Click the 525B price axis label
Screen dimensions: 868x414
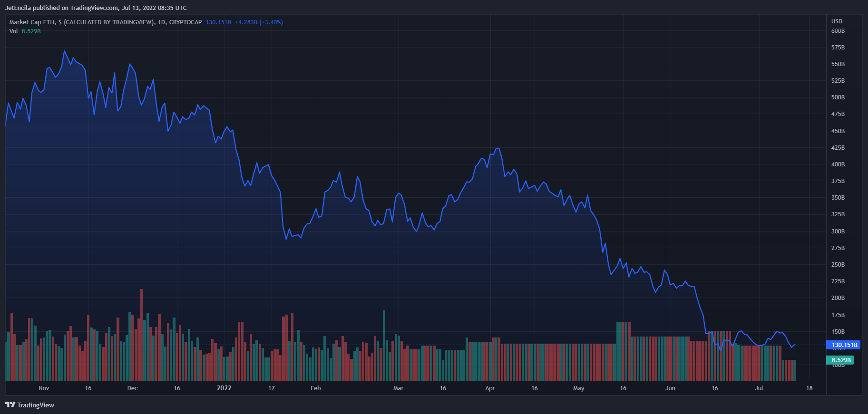pyautogui.click(x=838, y=81)
